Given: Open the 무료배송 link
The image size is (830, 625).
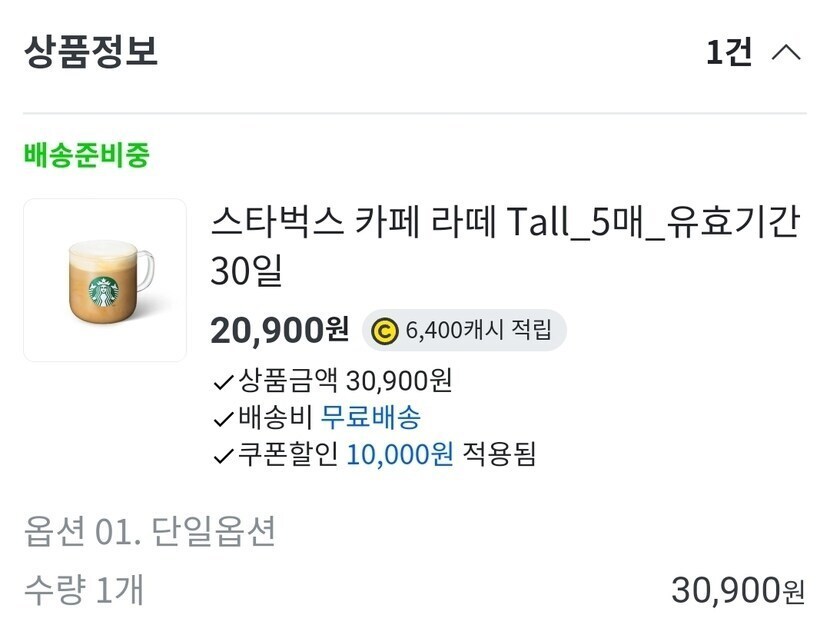Looking at the screenshot, I should click(371, 418).
